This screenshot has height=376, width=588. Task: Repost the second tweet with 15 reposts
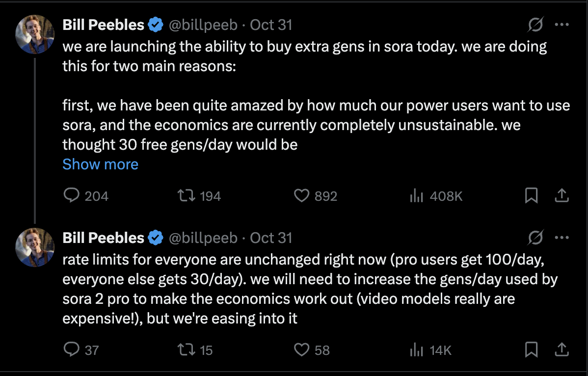[187, 350]
